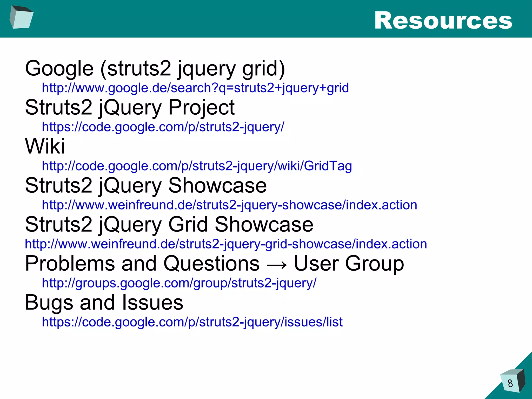Click the heading 'Struts2 jQuery Project'

pyautogui.click(x=130, y=108)
